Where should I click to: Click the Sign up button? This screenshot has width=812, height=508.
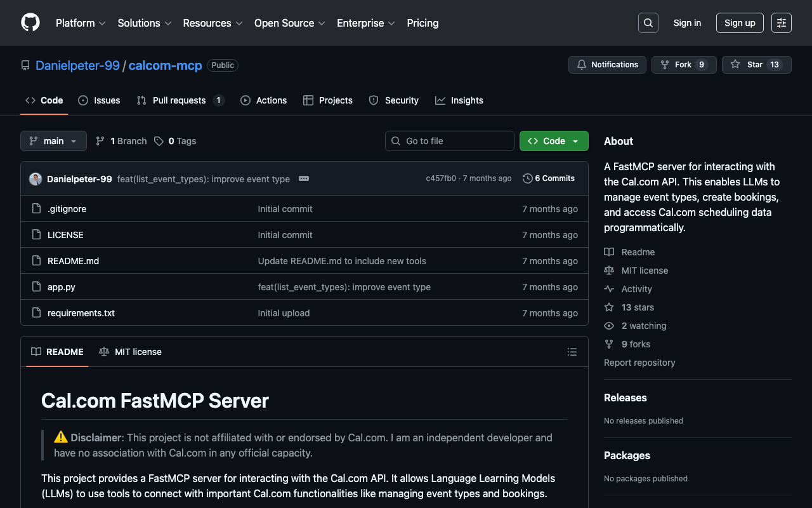point(739,23)
